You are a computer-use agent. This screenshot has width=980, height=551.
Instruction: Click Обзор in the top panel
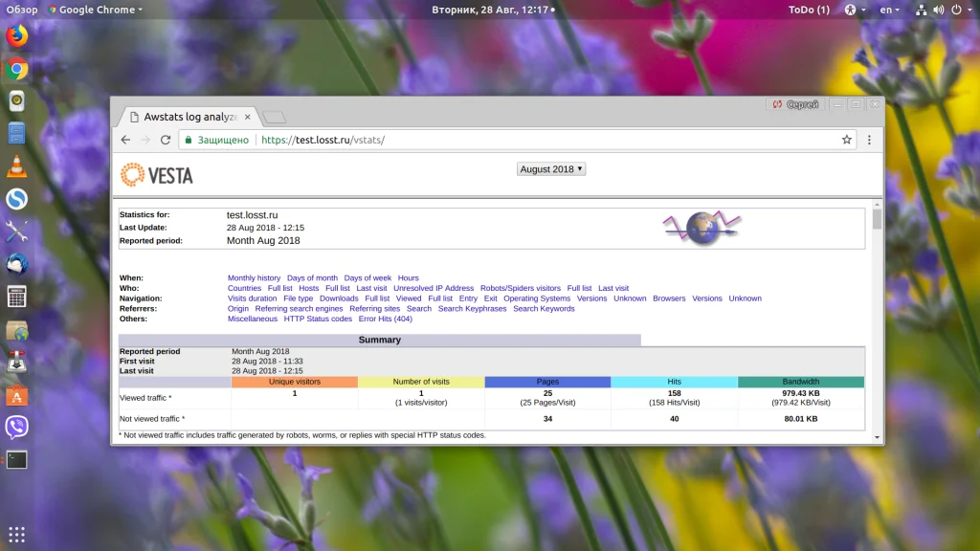pos(22,10)
